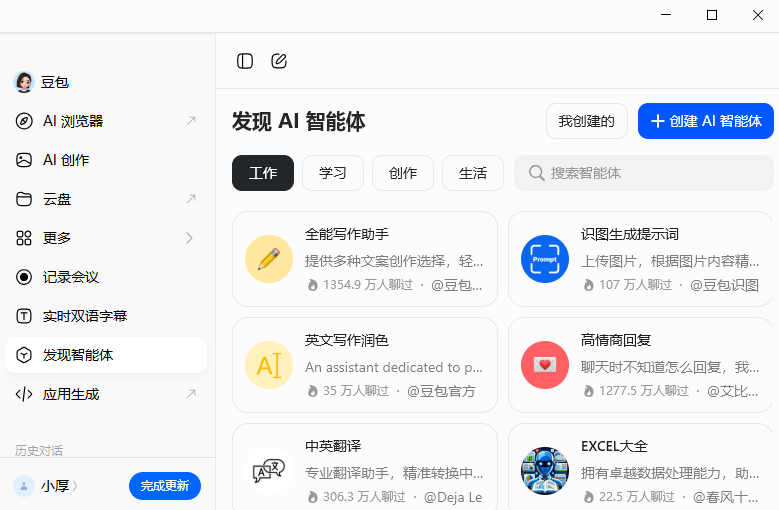
Task: Select the 工作 category tab
Action: (263, 173)
